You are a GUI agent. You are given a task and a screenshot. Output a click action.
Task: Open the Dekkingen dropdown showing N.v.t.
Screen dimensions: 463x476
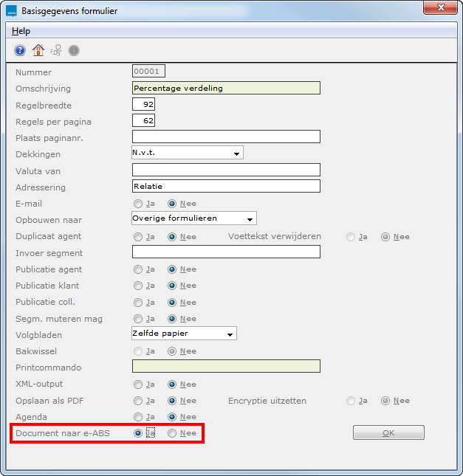point(188,153)
